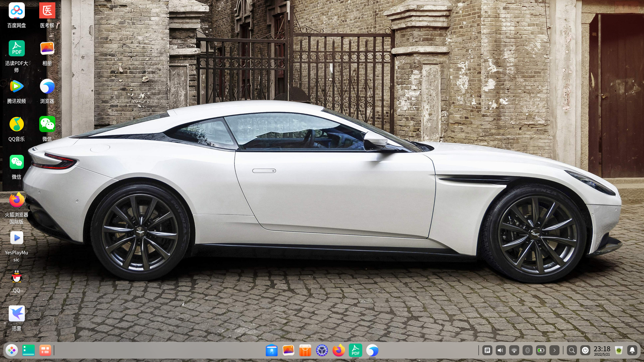Image resolution: width=644 pixels, height=362 pixels.
Task: Open the Firefox international edition desktop shortcut
Action: [x=16, y=200]
